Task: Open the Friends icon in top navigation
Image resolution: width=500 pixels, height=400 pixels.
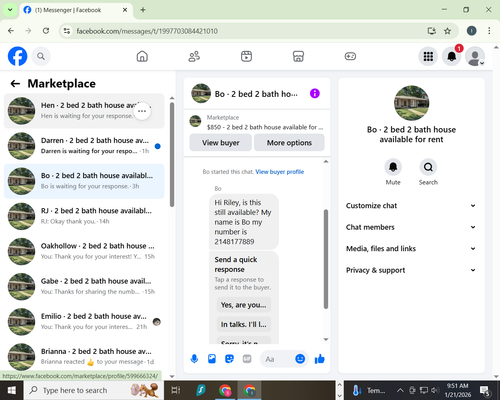Action: (x=194, y=56)
